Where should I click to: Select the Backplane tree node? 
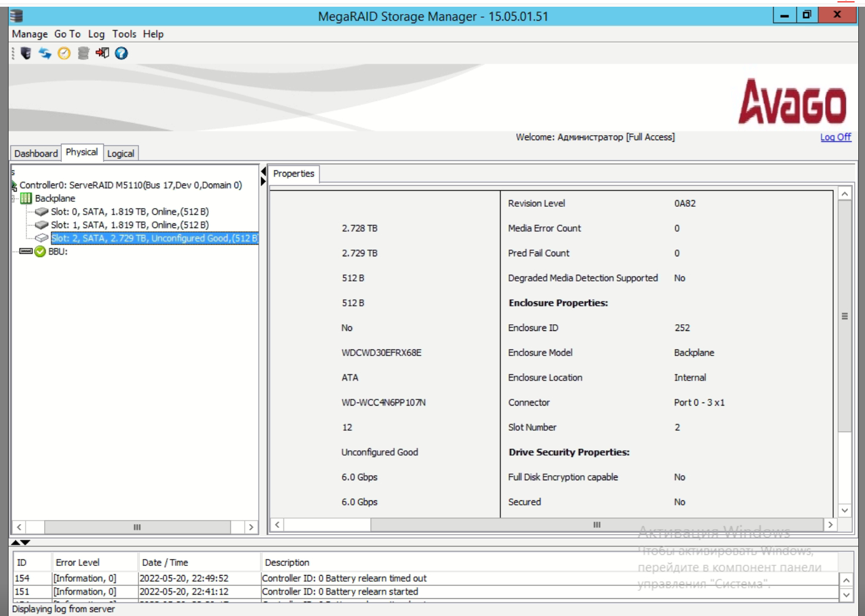(55, 198)
